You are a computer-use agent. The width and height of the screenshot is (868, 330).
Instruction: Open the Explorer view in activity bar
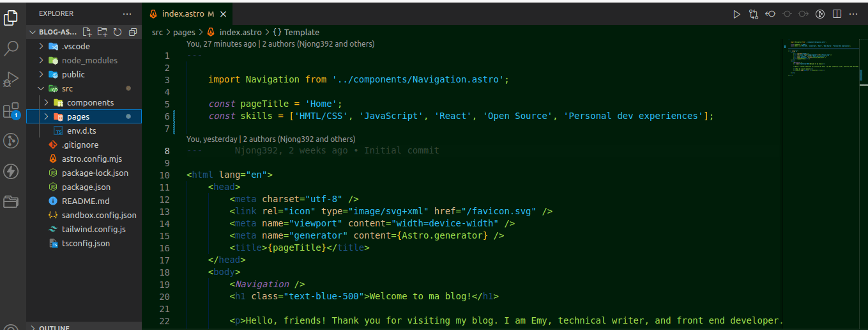[11, 18]
